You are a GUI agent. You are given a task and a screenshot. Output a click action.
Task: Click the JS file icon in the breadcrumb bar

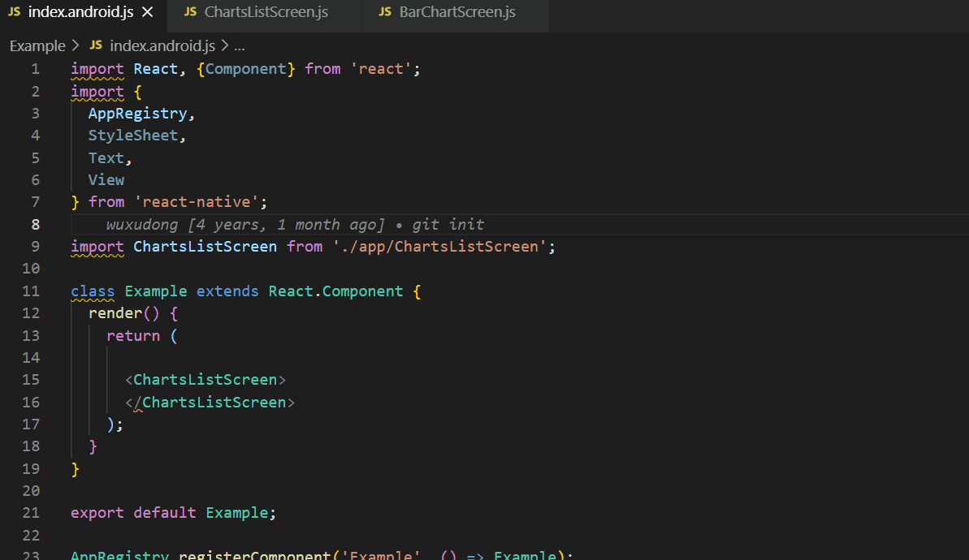coord(96,45)
